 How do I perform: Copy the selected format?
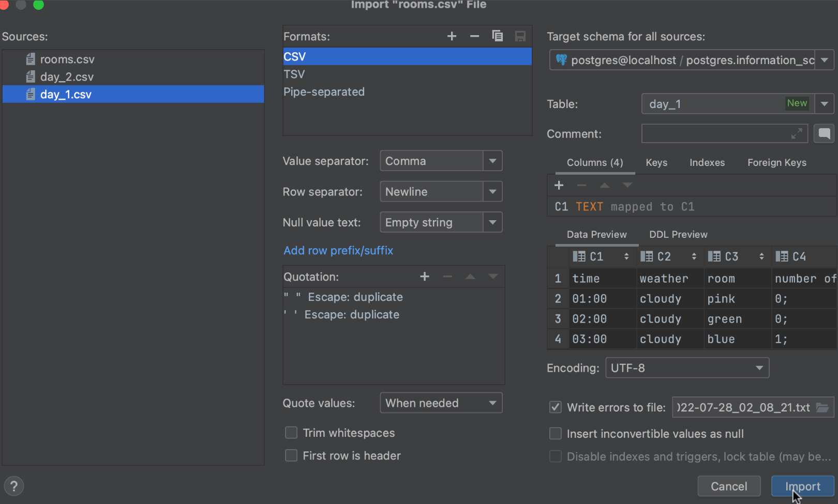pos(497,36)
